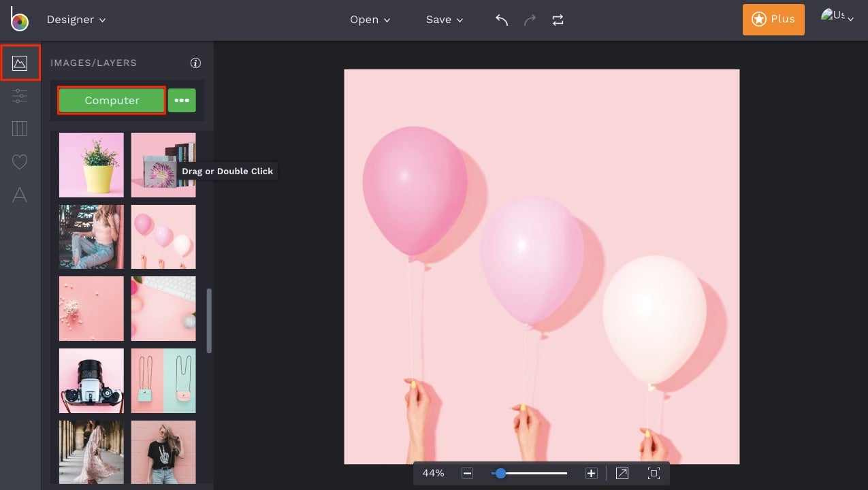Click the info icon beside IMAGES/LAYERS

point(195,63)
